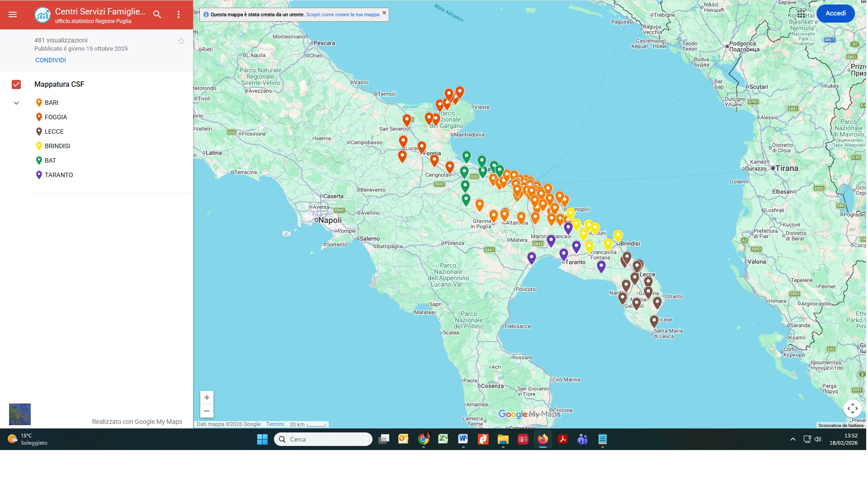Viewport: 868px width, 488px height.
Task: Click the taskbar Cerca search field
Action: click(323, 439)
